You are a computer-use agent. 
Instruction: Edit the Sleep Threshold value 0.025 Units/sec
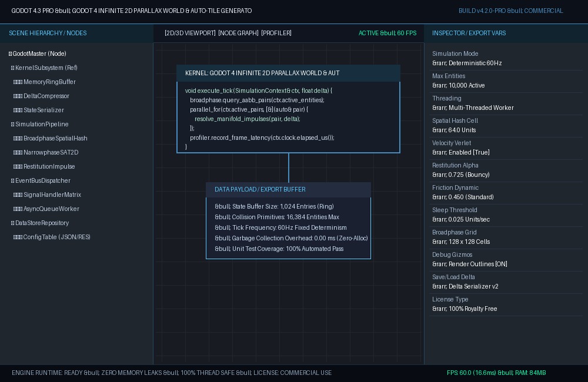(461, 219)
